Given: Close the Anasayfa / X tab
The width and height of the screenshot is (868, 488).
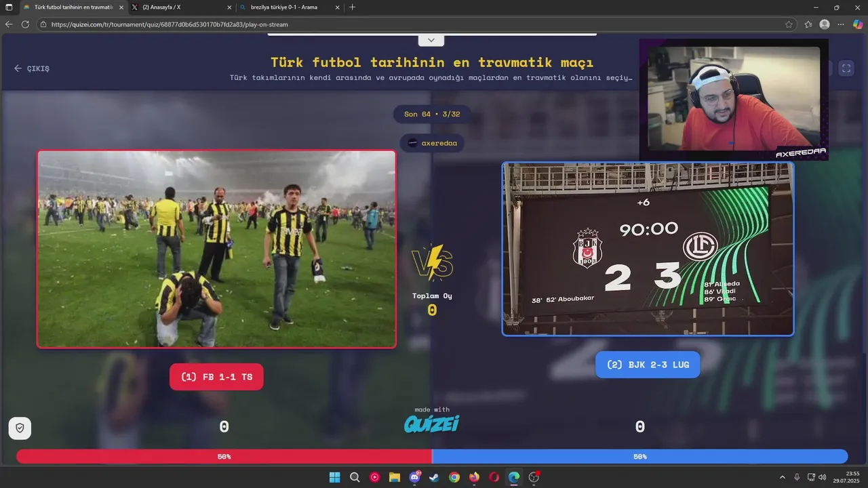Looking at the screenshot, I should (x=229, y=7).
